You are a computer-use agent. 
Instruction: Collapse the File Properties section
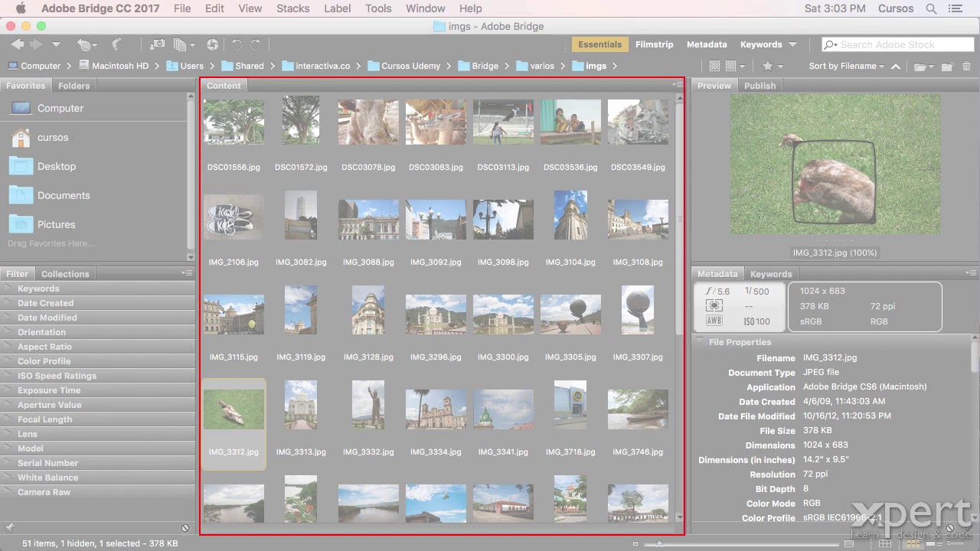700,342
